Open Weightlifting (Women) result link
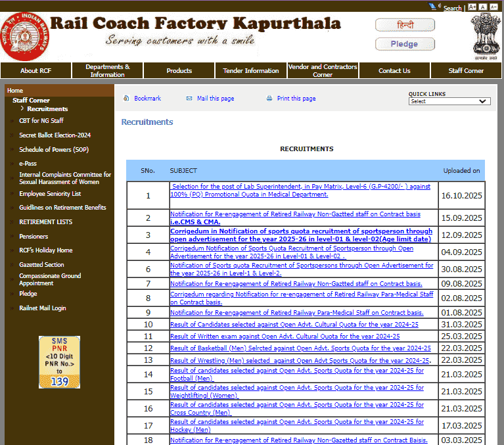 (296, 391)
